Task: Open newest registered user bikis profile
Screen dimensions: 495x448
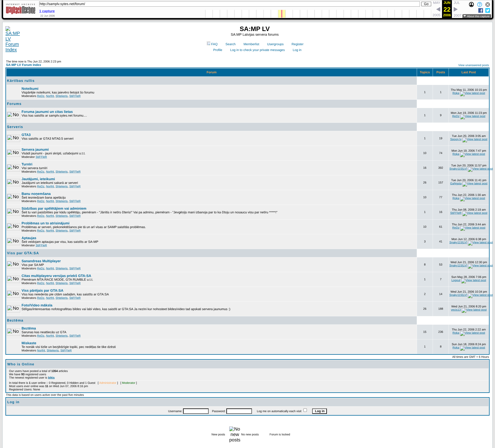Action: (51, 378)
